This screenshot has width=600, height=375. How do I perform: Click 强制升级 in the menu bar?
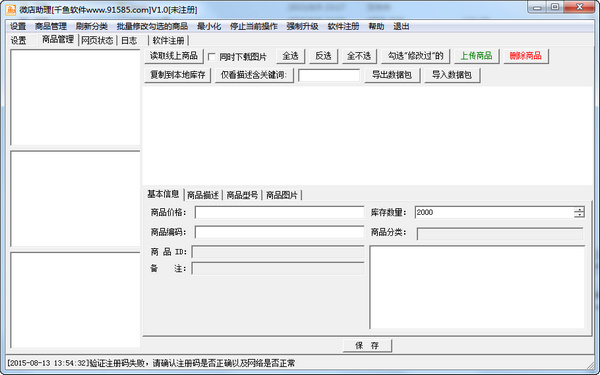point(302,26)
